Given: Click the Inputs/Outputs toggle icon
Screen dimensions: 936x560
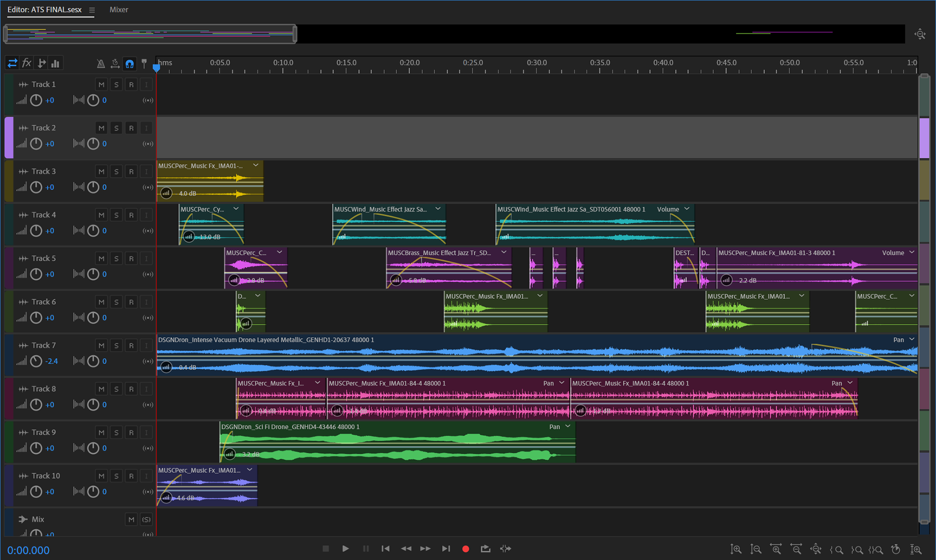Looking at the screenshot, I should point(12,63).
